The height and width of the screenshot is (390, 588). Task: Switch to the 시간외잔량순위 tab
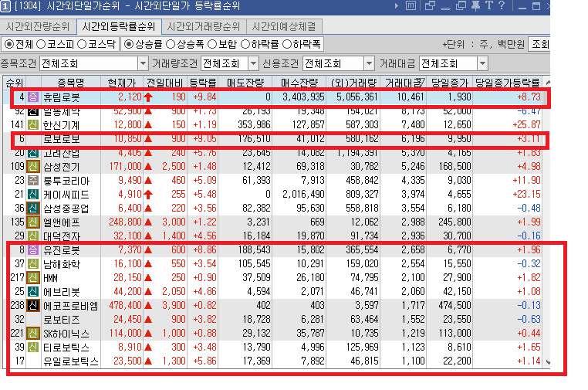(38, 27)
